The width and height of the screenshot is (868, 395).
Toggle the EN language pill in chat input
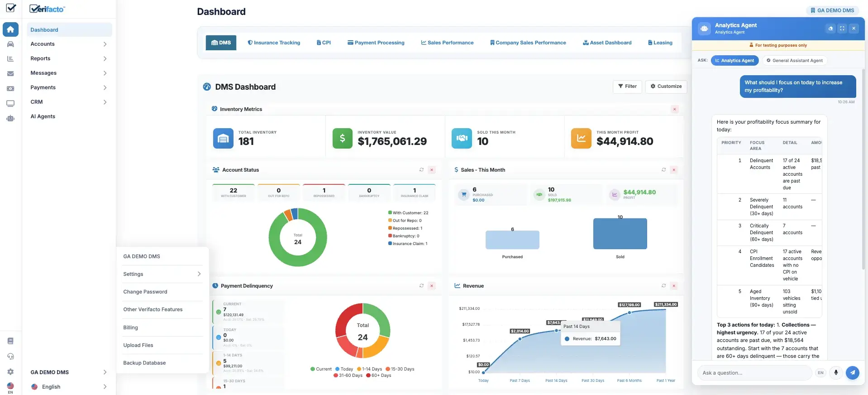pyautogui.click(x=820, y=373)
